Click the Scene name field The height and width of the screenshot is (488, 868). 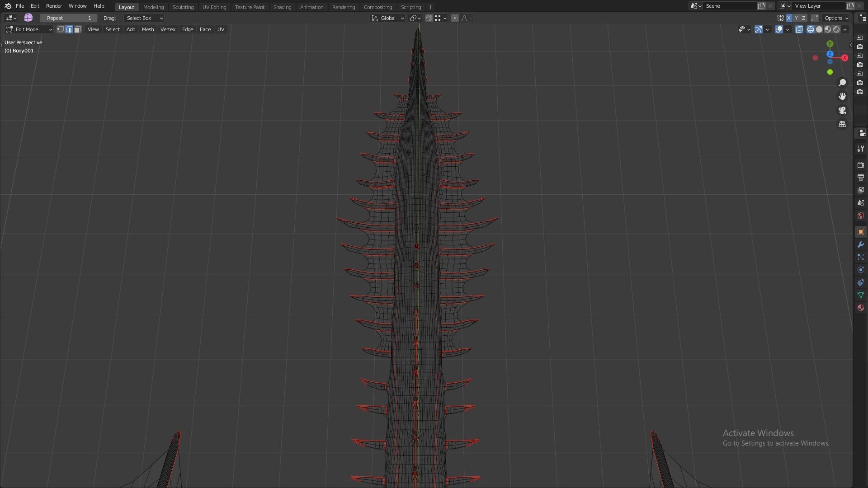[731, 6]
